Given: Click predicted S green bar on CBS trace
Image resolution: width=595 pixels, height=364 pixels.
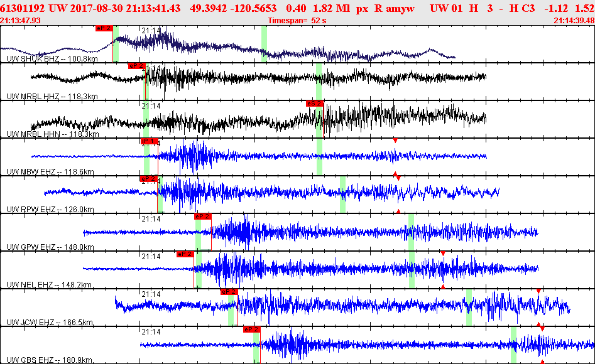Looking at the screenshot, I should (x=513, y=345).
